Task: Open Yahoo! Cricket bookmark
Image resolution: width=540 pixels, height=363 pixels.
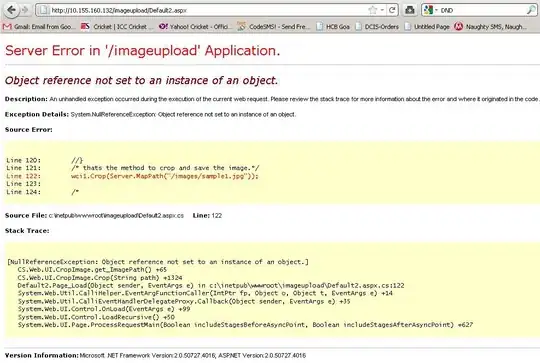Action: coord(195,27)
